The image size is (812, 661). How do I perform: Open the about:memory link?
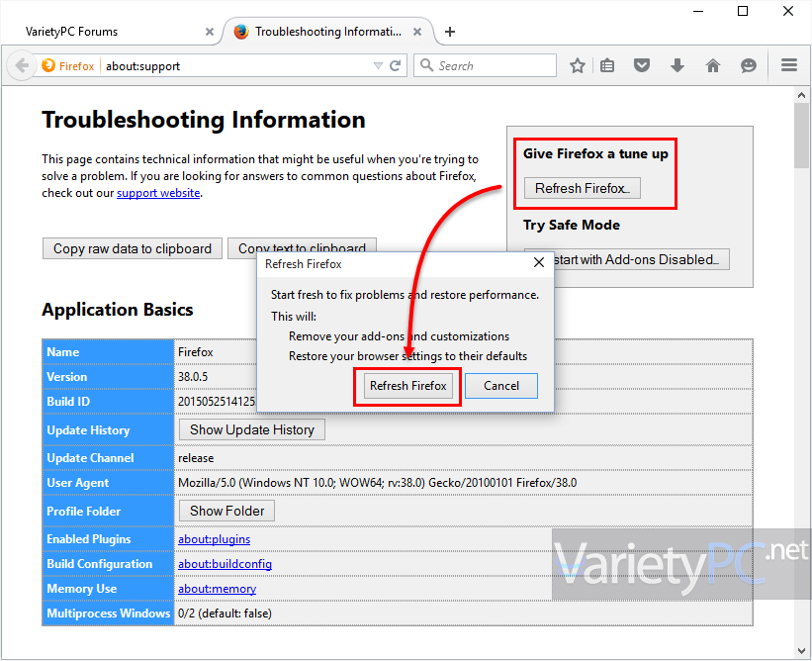pos(217,589)
